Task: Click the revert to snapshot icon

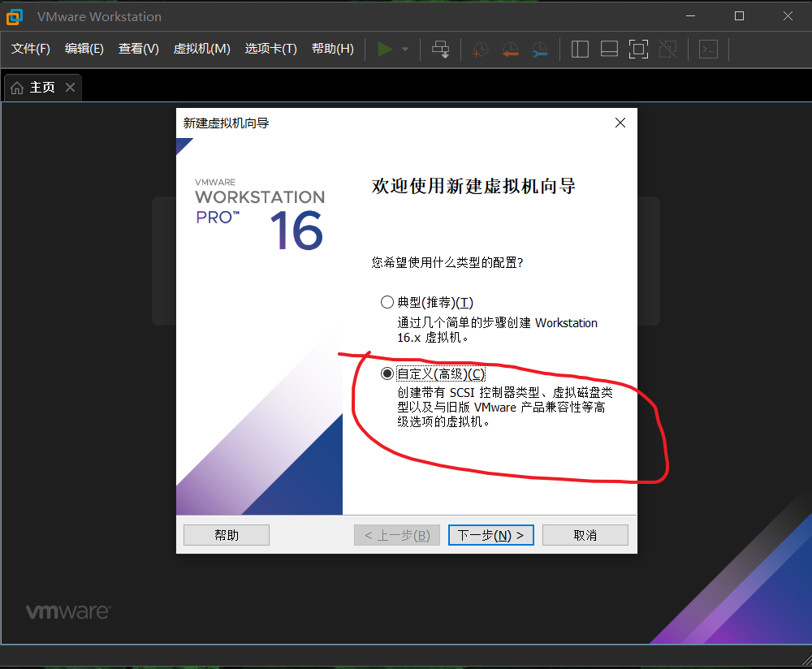Action: click(511, 50)
